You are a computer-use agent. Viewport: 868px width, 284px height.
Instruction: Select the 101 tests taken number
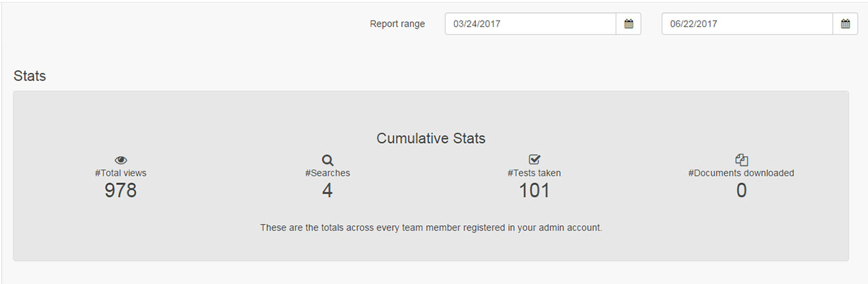click(x=534, y=191)
